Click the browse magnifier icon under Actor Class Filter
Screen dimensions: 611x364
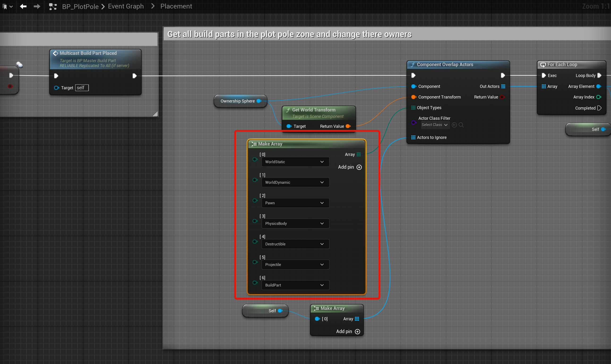coord(461,125)
